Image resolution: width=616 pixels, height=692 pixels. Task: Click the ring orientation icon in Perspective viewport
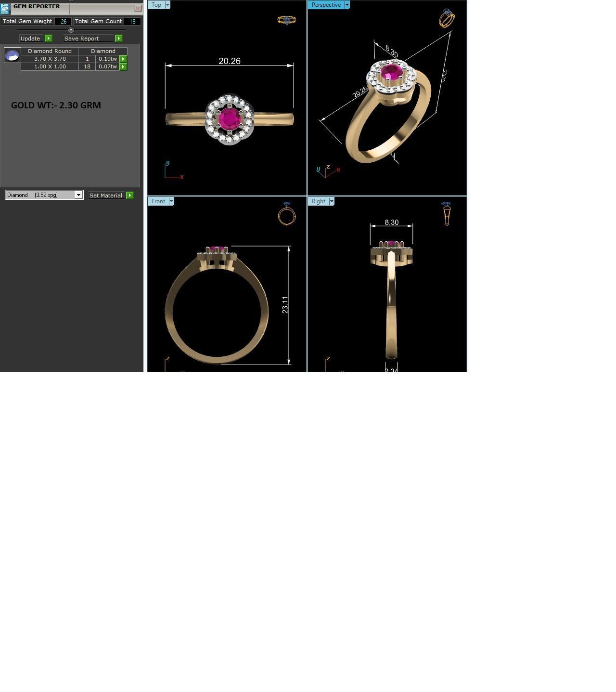pyautogui.click(x=447, y=18)
